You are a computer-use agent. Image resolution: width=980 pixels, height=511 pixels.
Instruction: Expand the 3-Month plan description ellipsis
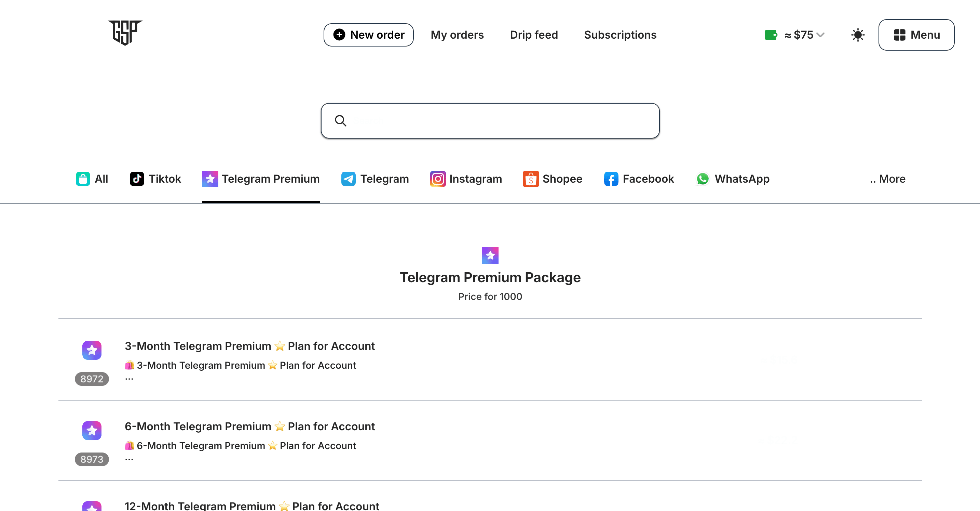pos(129,379)
